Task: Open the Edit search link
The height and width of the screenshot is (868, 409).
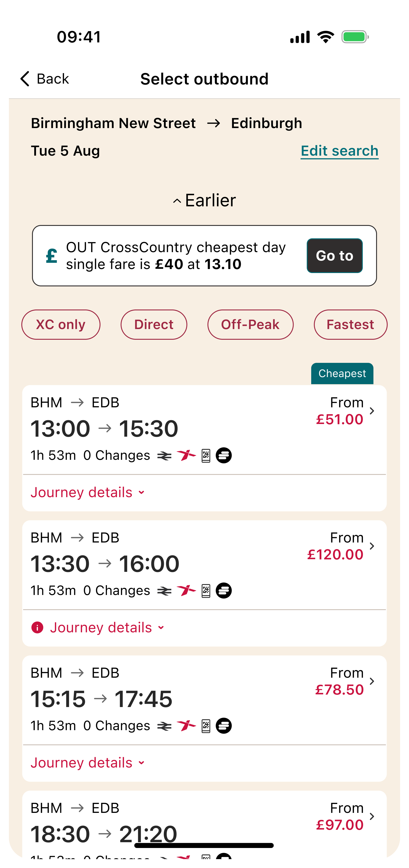Action: pyautogui.click(x=339, y=151)
